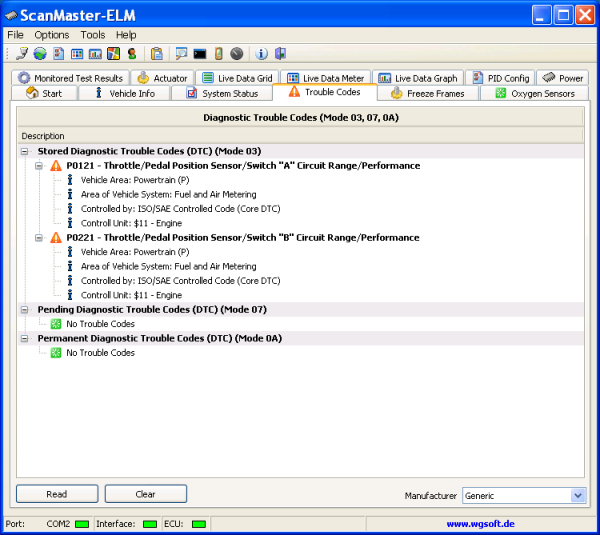
Task: Click info icon beside P0221 Controll Unit row
Action: 70,295
